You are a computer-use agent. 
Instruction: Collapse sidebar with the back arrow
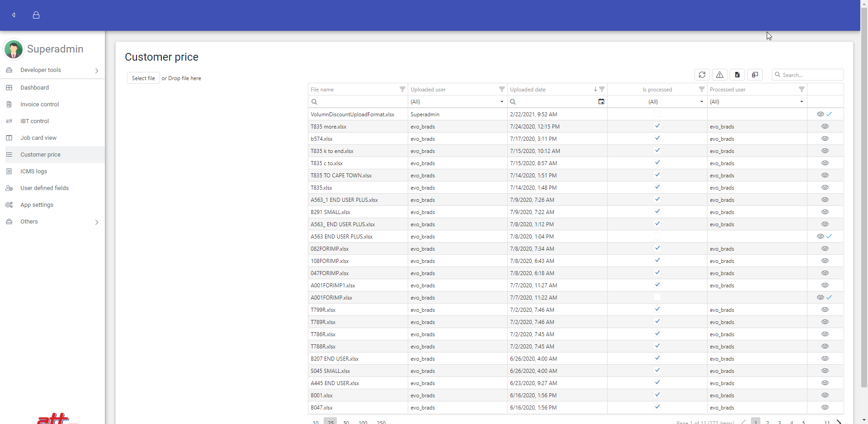click(14, 15)
